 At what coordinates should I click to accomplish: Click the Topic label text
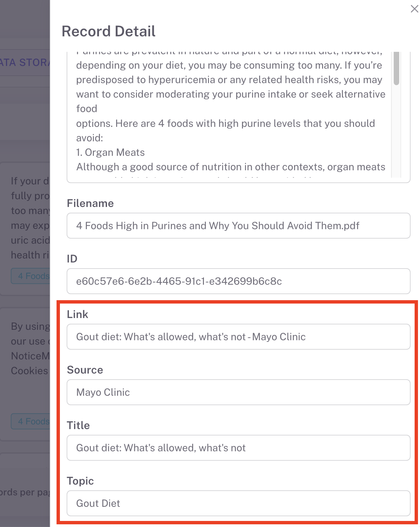(x=80, y=481)
